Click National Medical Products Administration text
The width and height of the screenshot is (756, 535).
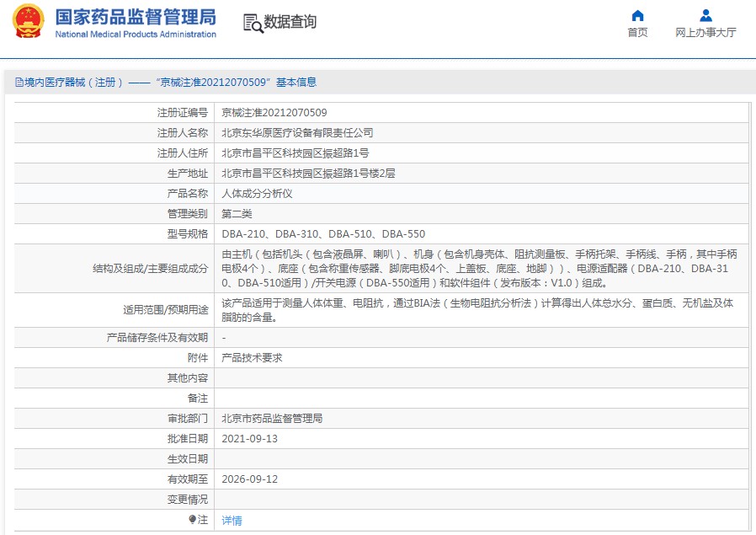136,35
